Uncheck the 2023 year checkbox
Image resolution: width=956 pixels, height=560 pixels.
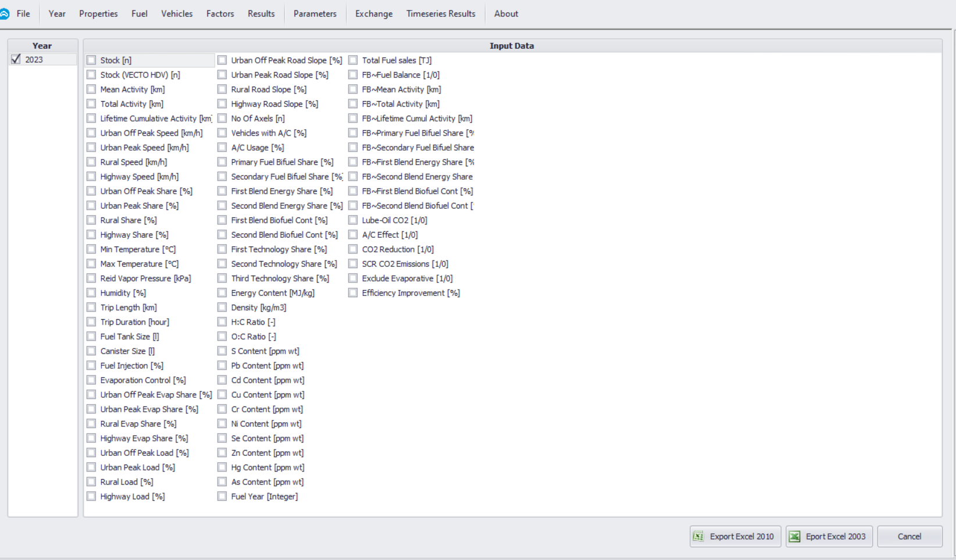16,59
